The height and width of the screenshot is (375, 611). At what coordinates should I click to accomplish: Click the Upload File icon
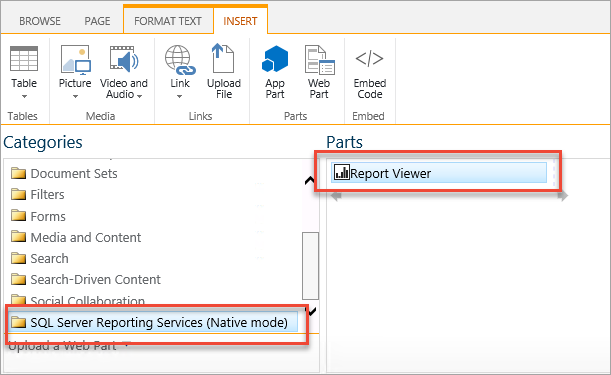click(223, 58)
